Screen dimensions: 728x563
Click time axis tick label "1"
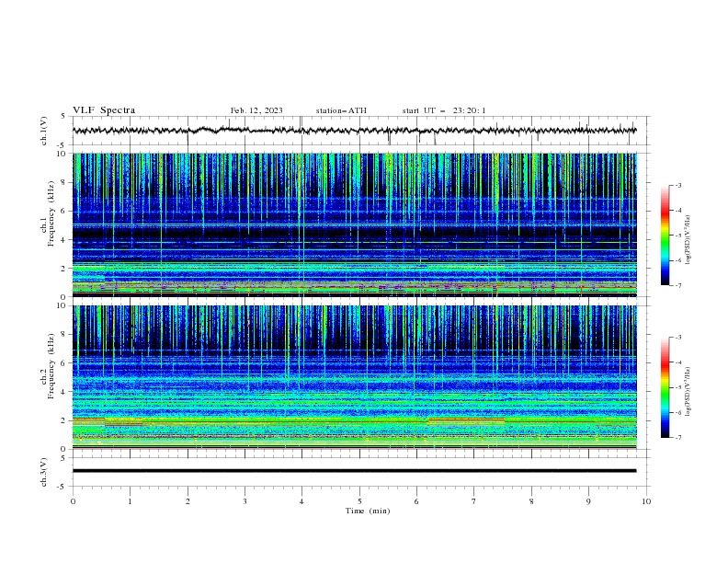tap(130, 501)
